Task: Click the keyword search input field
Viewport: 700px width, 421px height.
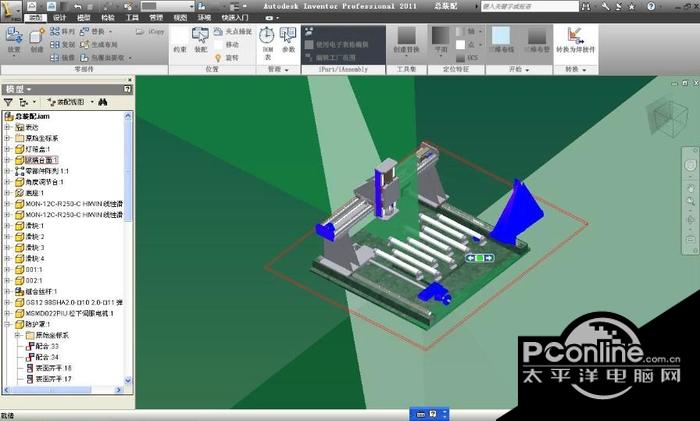Action: (529, 6)
